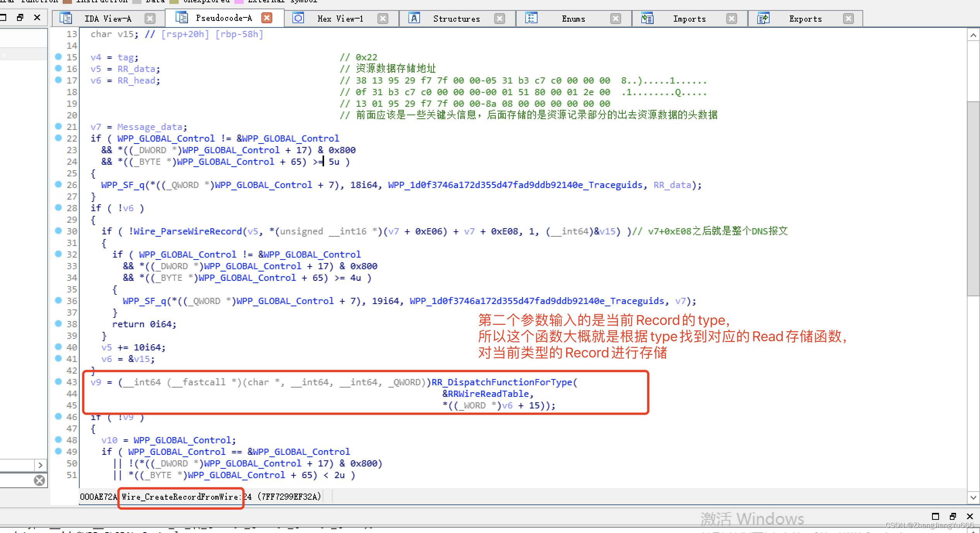This screenshot has width=980, height=533.
Task: Toggle breakpoint dot on line 30
Action: click(58, 231)
